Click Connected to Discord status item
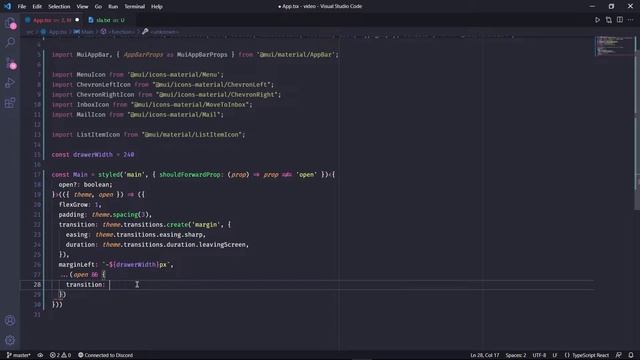The image size is (640, 360). [105, 355]
